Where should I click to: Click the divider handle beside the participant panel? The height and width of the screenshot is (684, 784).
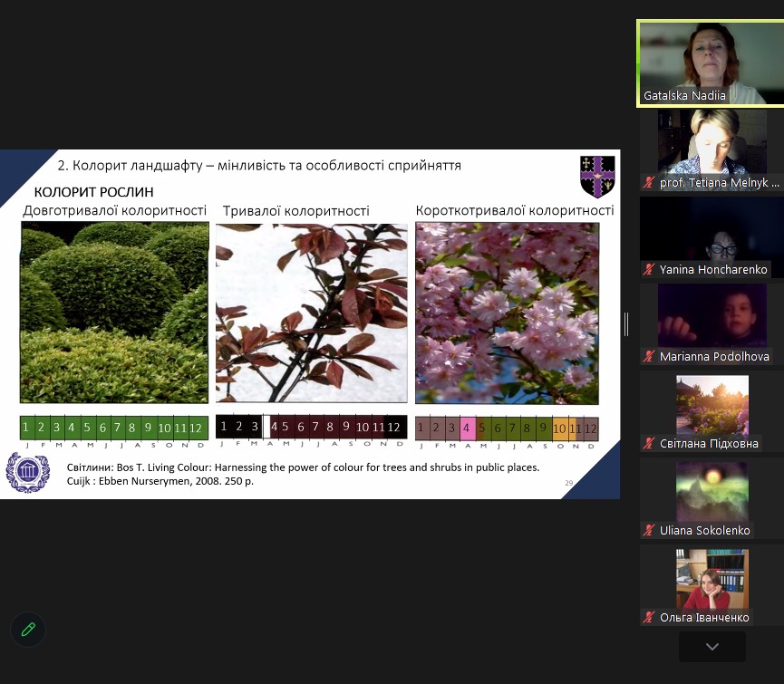click(626, 324)
